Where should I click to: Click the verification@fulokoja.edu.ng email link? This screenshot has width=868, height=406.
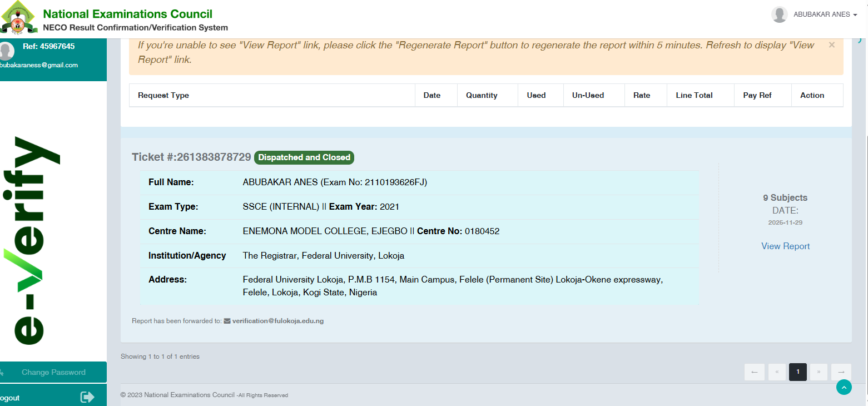point(277,321)
